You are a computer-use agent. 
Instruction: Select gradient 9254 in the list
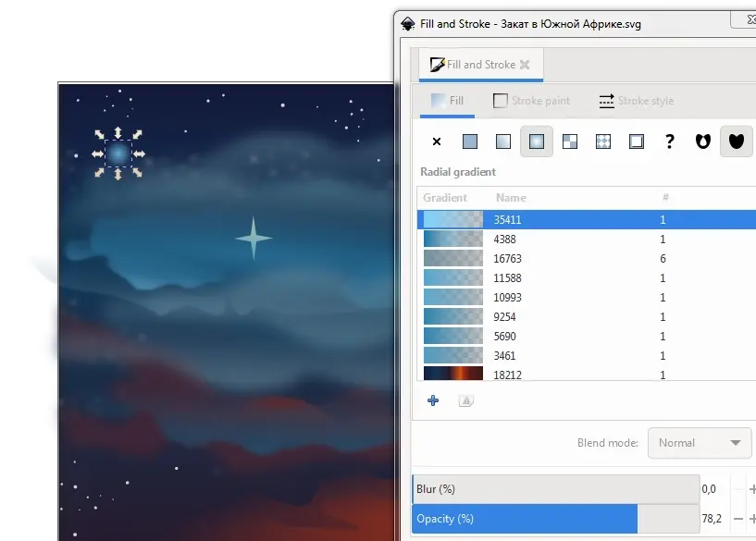587,316
